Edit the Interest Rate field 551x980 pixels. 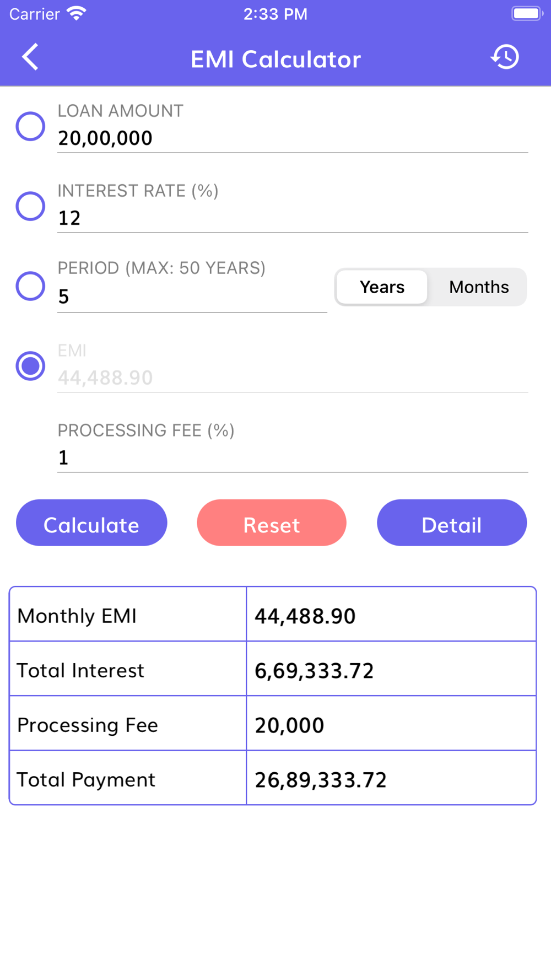coord(292,218)
